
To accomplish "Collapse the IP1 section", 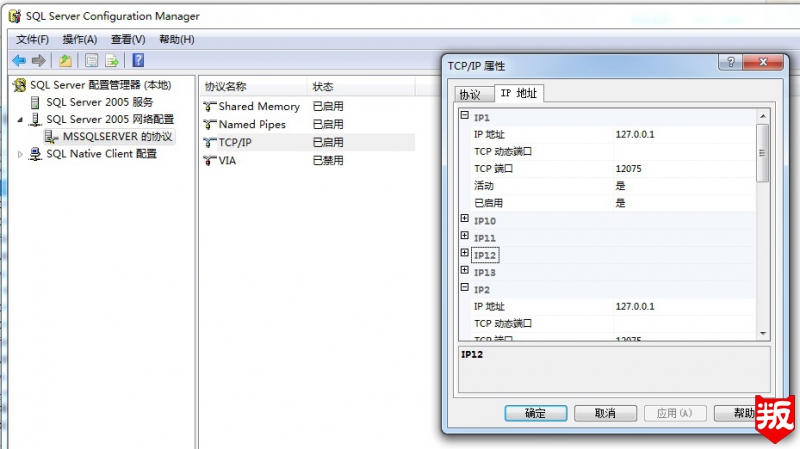I will (x=464, y=115).
